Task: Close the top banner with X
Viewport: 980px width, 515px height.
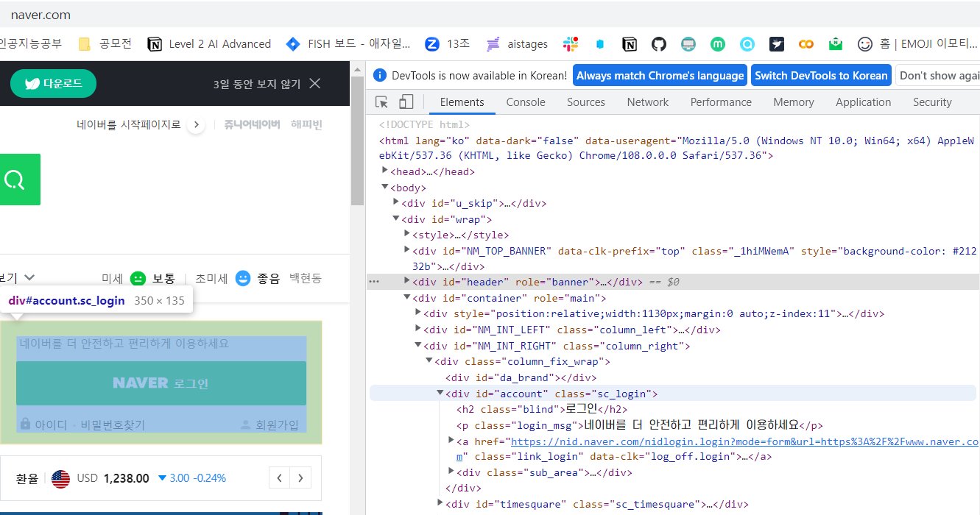Action: click(x=315, y=84)
